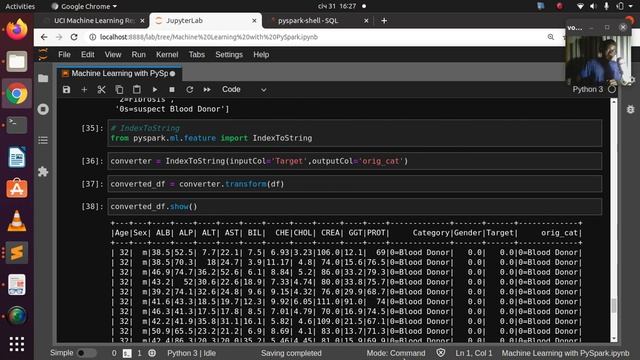Viewport: 640px width, 360px height.
Task: Select cell 38 with converted_df.show()
Action: tap(355, 207)
